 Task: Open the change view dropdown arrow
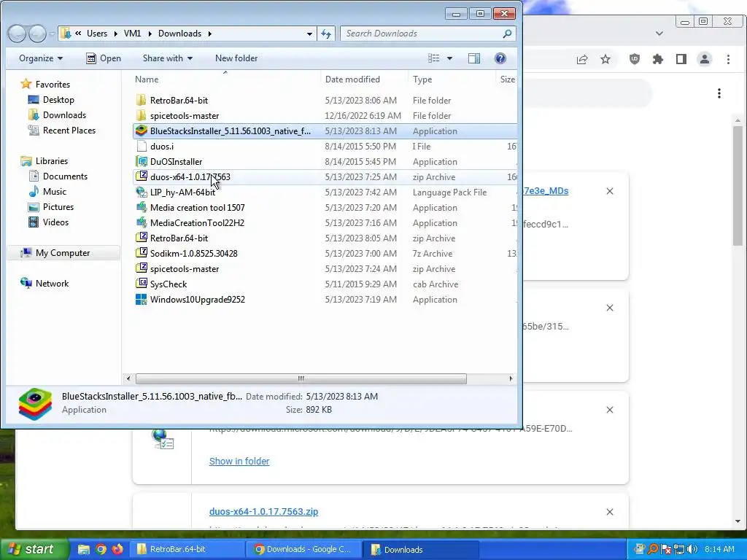[449, 58]
